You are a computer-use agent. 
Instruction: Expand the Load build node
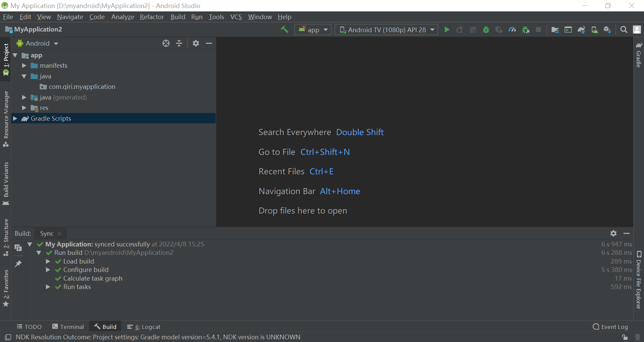point(48,261)
